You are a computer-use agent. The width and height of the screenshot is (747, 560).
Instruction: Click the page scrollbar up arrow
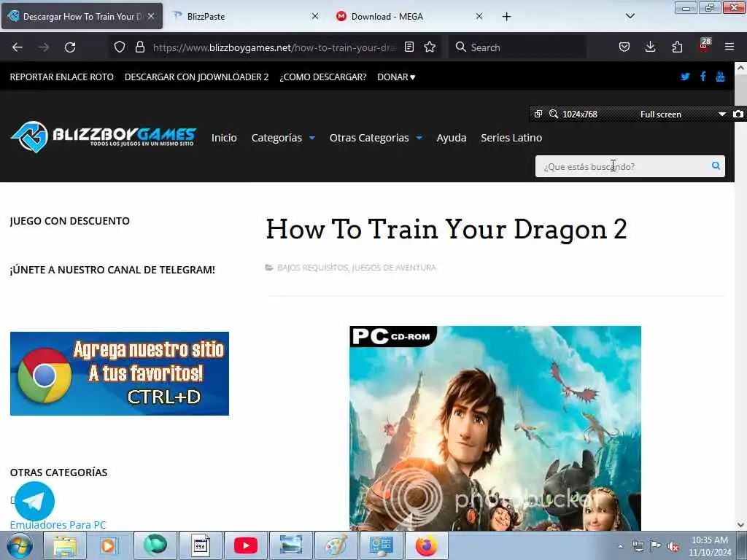click(740, 68)
